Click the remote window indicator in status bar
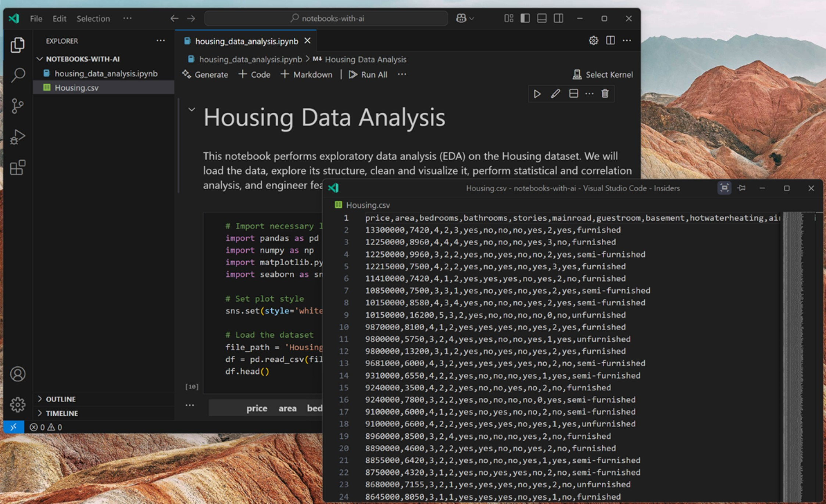This screenshot has height=504, width=826. tap(14, 427)
